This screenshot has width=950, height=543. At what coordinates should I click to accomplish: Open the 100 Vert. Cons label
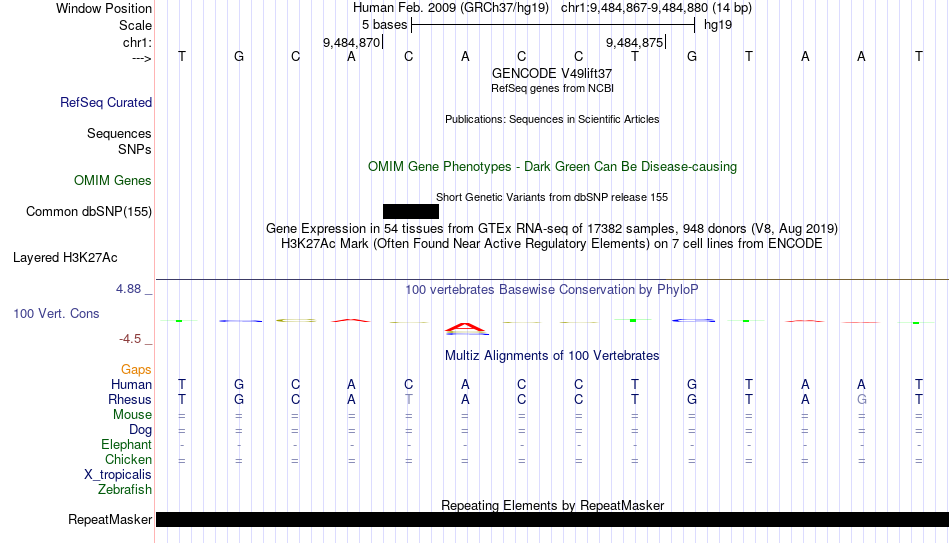tap(56, 313)
